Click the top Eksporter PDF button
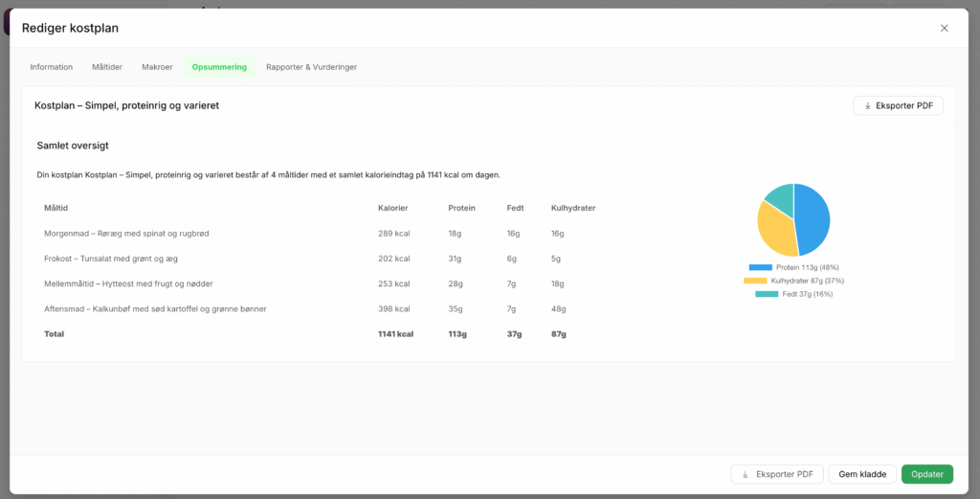The width and height of the screenshot is (980, 499). 898,105
